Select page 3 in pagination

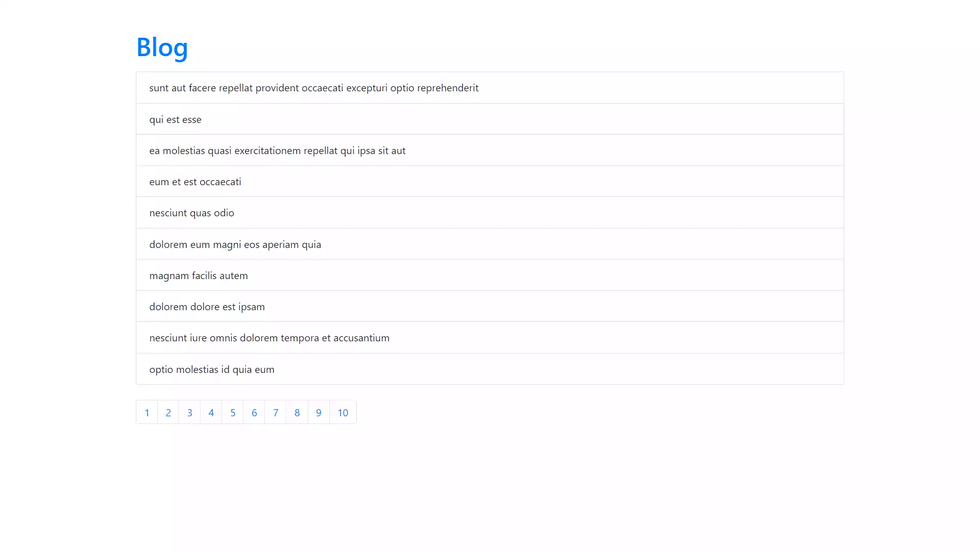(x=190, y=412)
